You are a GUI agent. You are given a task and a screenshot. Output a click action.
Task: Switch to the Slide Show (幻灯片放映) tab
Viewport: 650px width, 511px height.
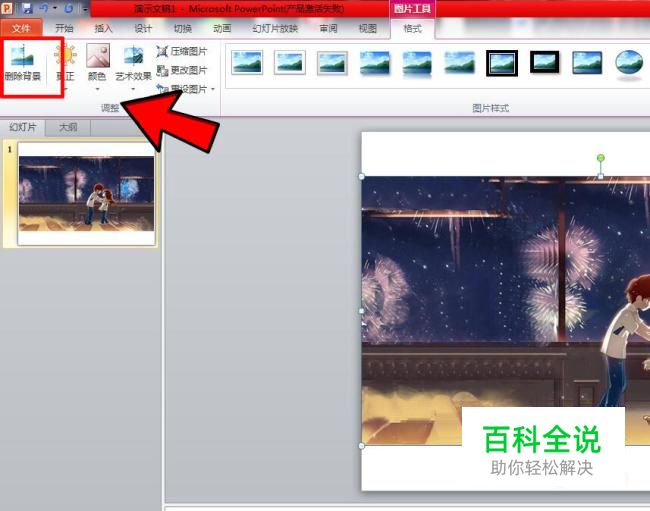[275, 28]
